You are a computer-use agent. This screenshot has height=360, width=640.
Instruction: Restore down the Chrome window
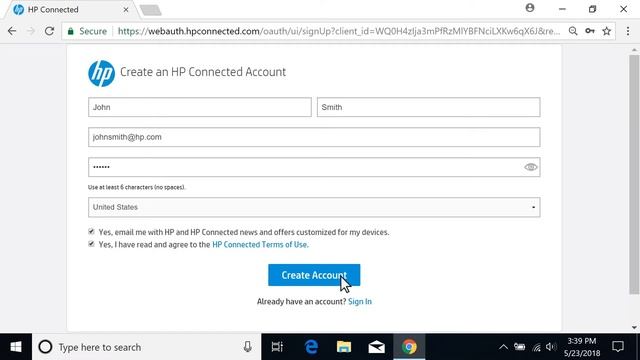pos(593,9)
